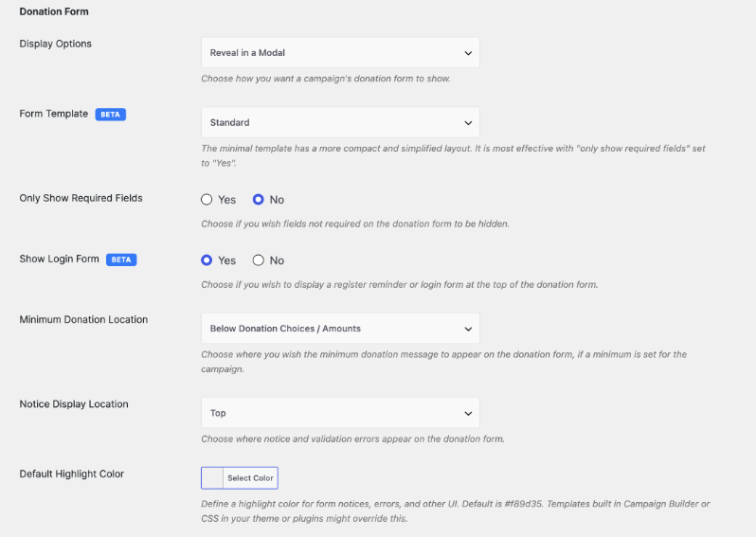Select Yes for Show Login Form
This screenshot has width=756, height=537.
point(207,260)
